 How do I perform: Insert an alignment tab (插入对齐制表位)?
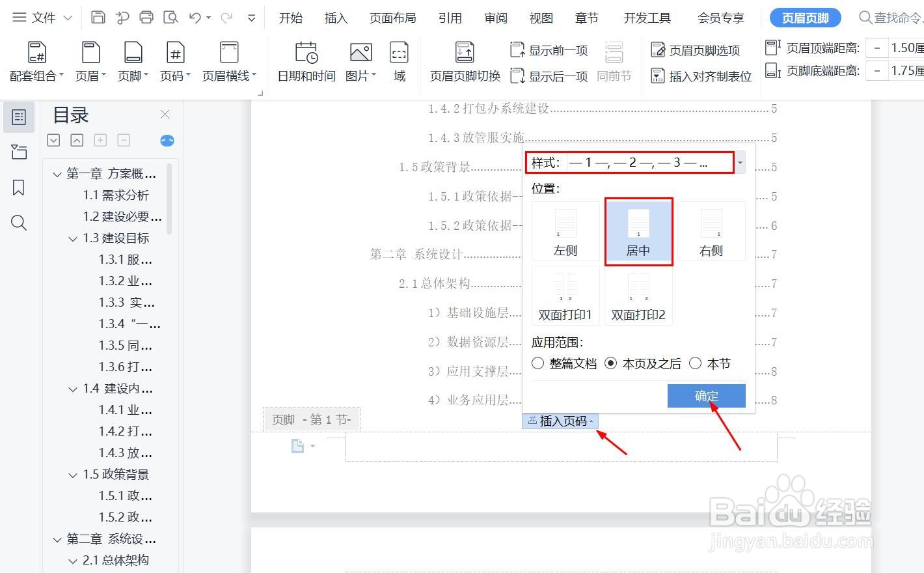coord(701,76)
